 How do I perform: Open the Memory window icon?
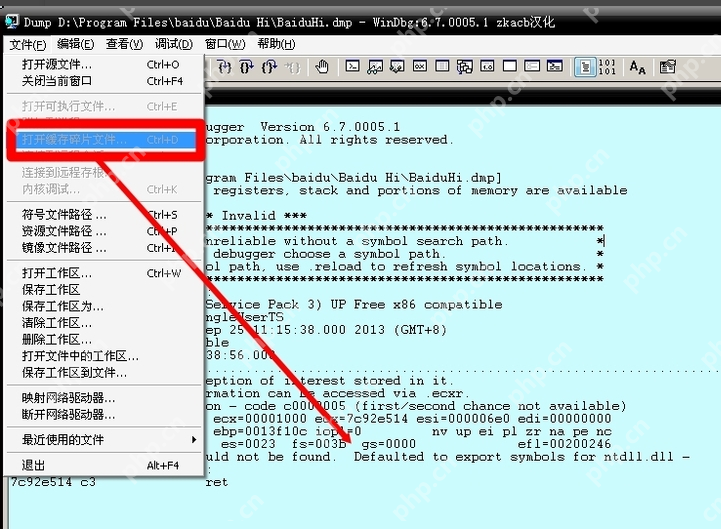[442, 67]
